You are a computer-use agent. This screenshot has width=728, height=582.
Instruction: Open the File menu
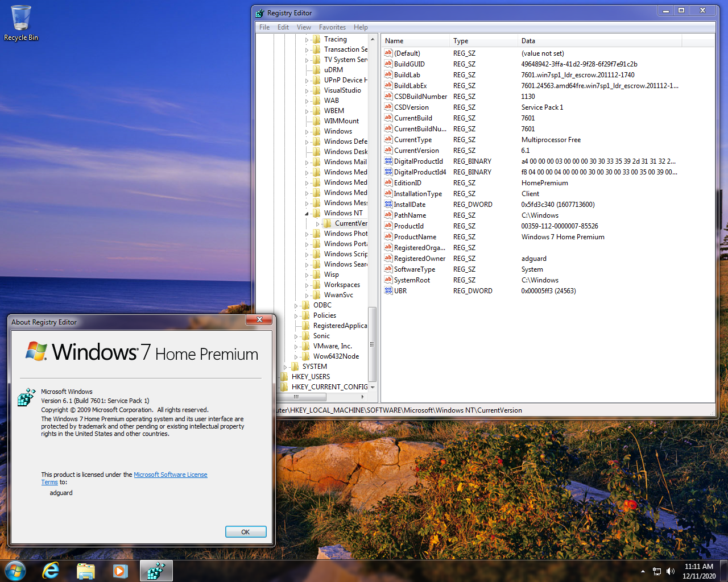tap(264, 27)
